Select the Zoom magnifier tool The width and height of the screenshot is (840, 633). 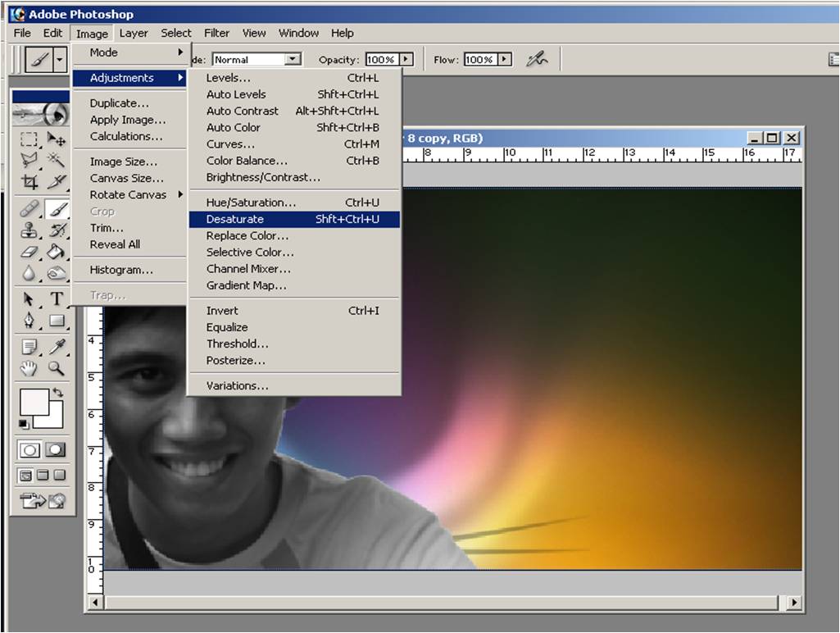(x=57, y=368)
